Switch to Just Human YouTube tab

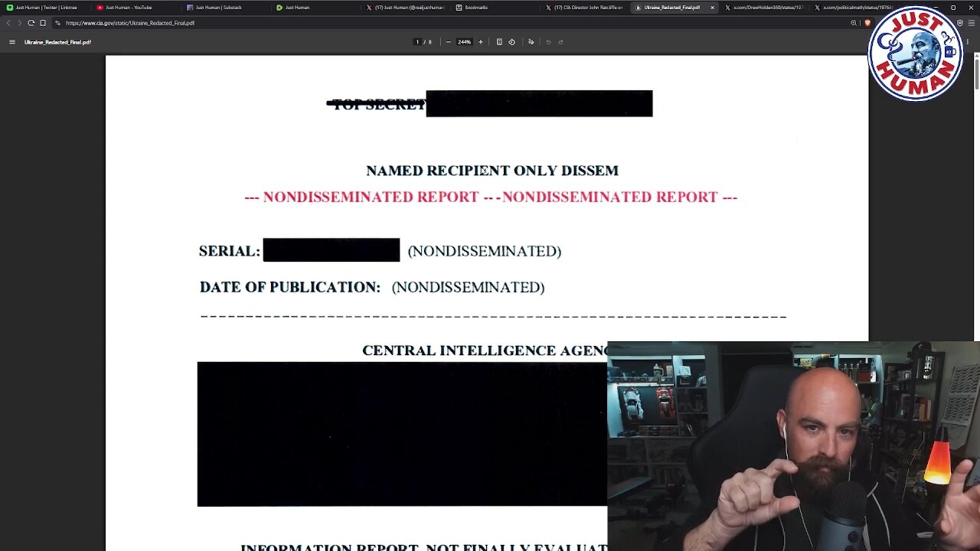pos(135,8)
